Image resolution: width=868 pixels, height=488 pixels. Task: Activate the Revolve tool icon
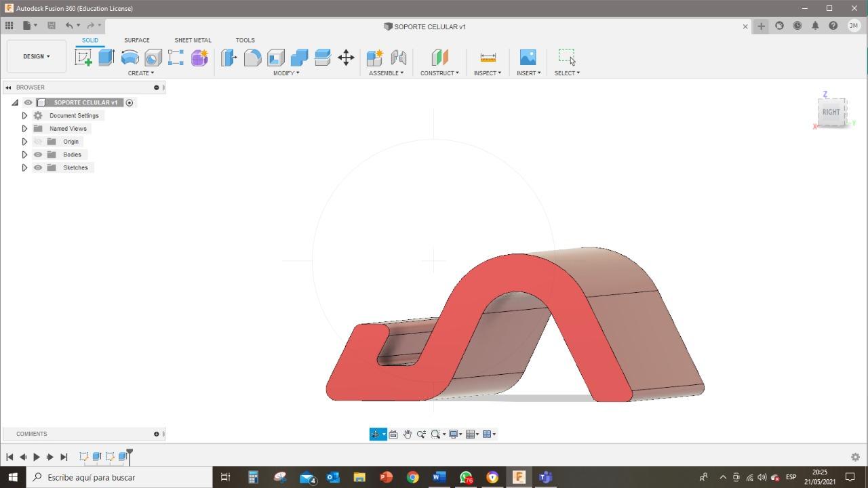tap(130, 58)
